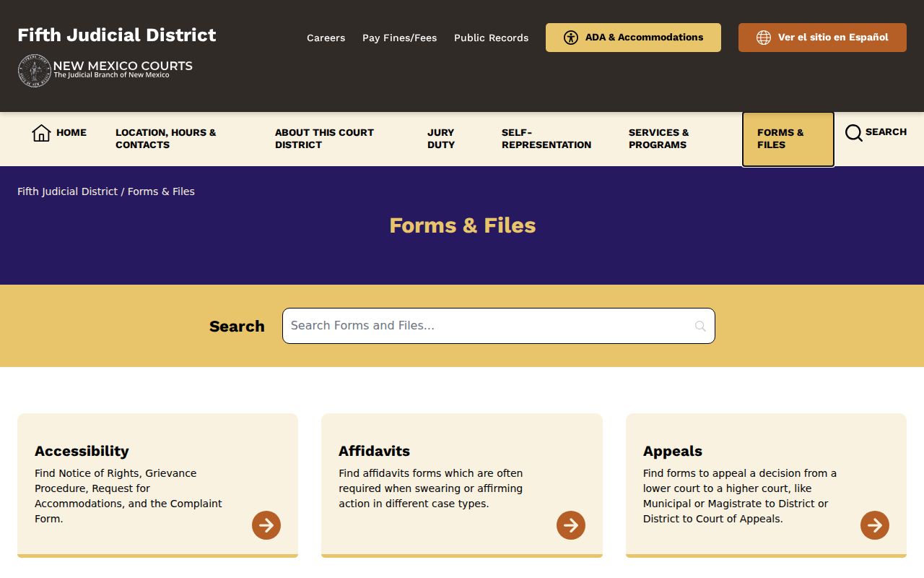Open Public Records link
The image size is (924, 578).
pos(491,38)
